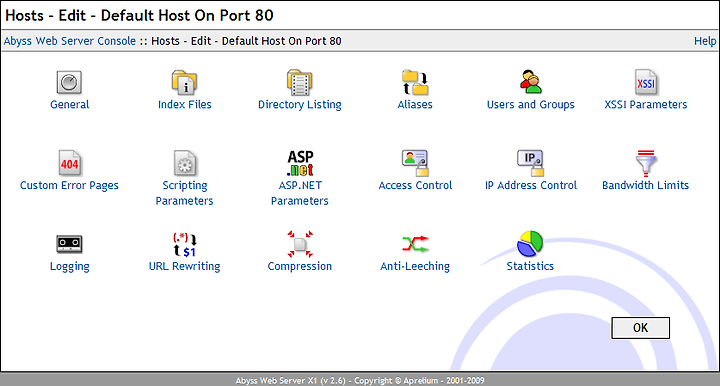
Task: Select the Aliases folders icon
Action: [x=415, y=83]
